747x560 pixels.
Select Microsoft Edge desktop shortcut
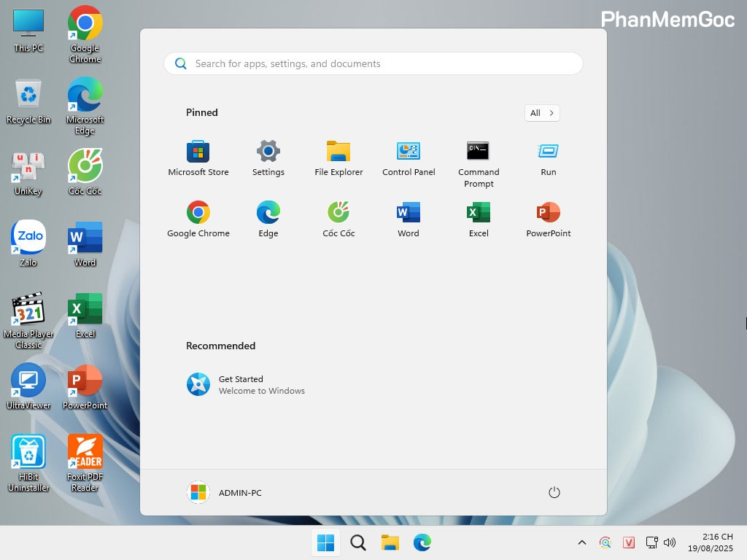tap(85, 106)
